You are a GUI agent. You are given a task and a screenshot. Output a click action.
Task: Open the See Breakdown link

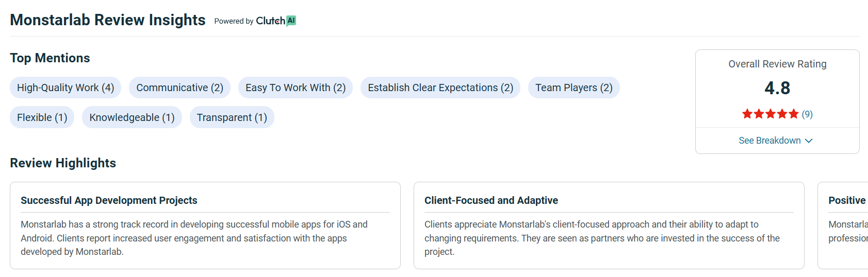point(776,141)
